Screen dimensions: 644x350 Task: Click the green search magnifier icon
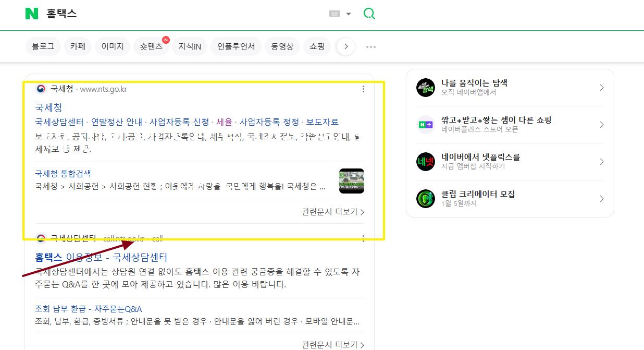coord(369,14)
